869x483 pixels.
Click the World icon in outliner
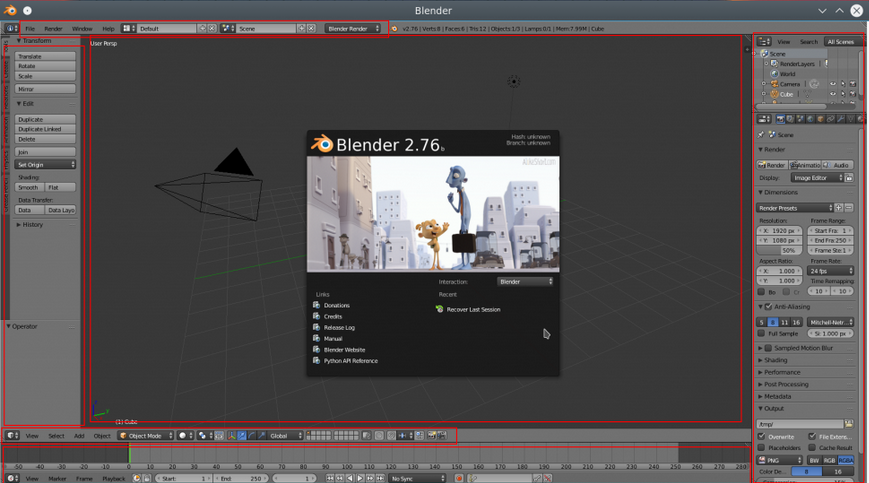click(x=773, y=73)
